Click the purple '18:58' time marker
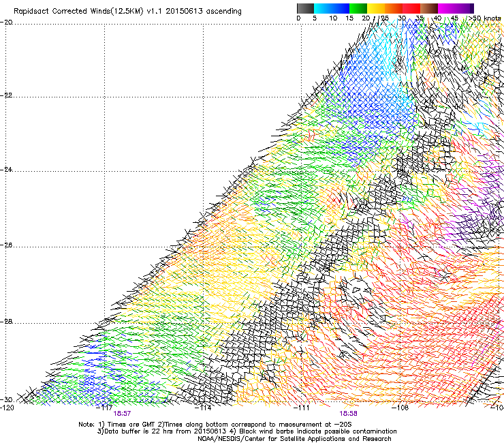 349,414
